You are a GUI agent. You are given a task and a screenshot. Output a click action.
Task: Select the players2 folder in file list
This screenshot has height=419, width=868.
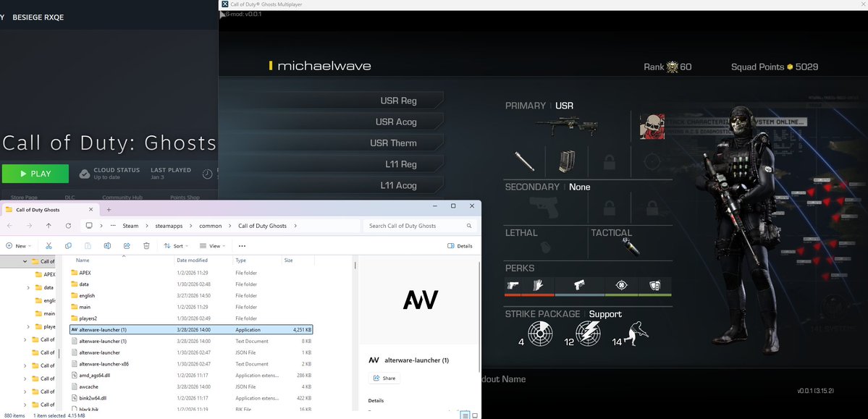(x=192, y=318)
